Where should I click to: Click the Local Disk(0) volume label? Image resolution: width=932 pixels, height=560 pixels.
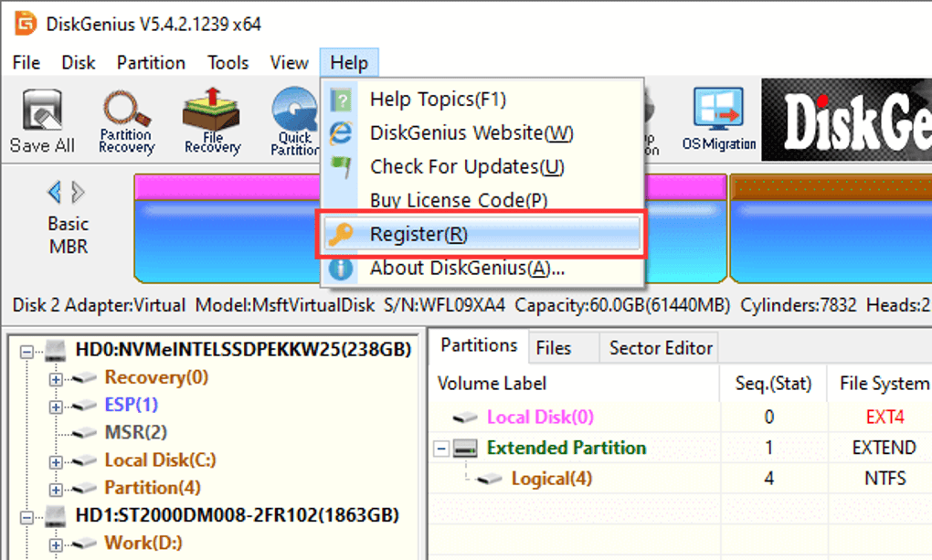540,417
